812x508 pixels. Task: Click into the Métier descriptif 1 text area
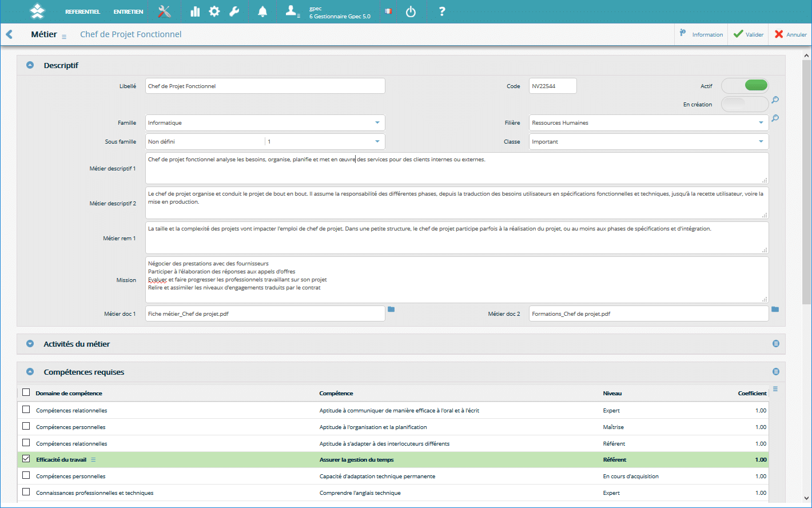coord(457,168)
